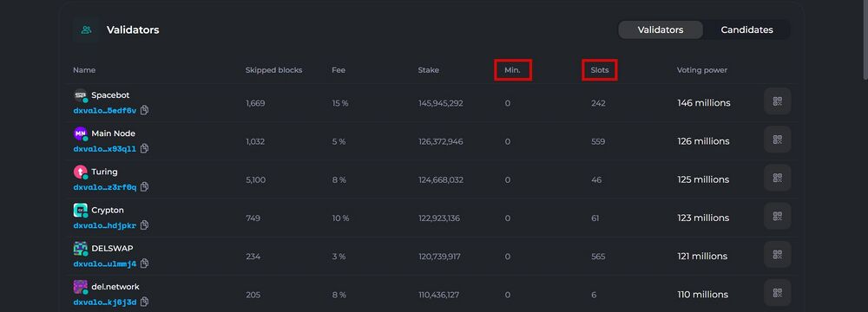Select the Spacebot validator name
The height and width of the screenshot is (312, 868).
[x=110, y=95]
